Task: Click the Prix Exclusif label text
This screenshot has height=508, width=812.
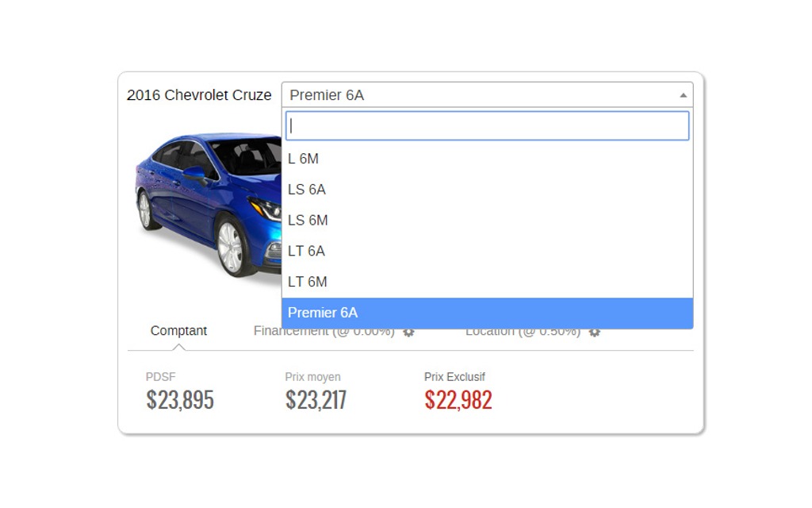Action: [454, 377]
